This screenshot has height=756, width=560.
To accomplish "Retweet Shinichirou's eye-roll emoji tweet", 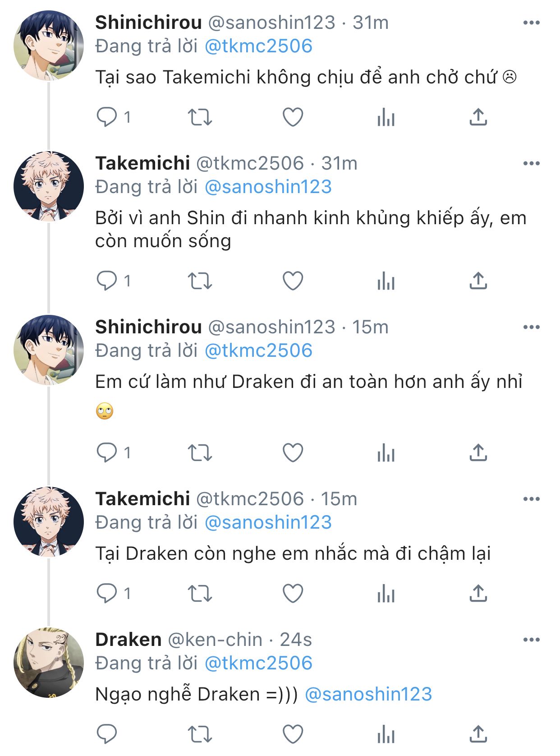I will point(200,453).
